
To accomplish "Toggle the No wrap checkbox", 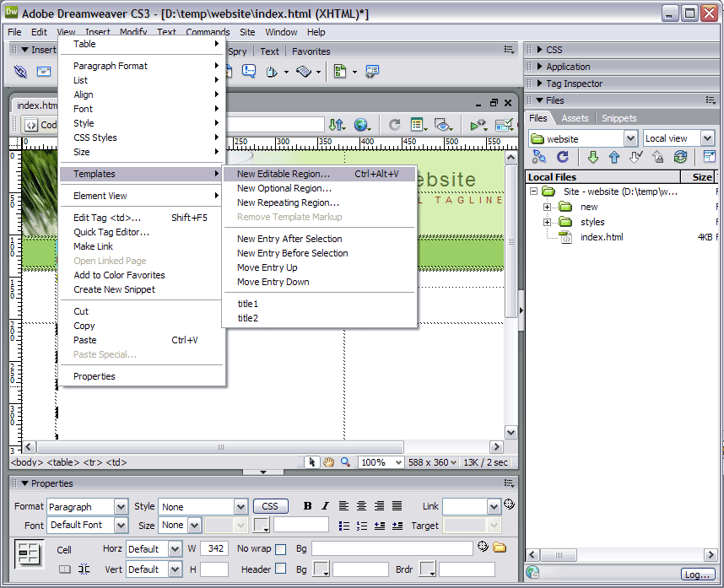I will [280, 549].
